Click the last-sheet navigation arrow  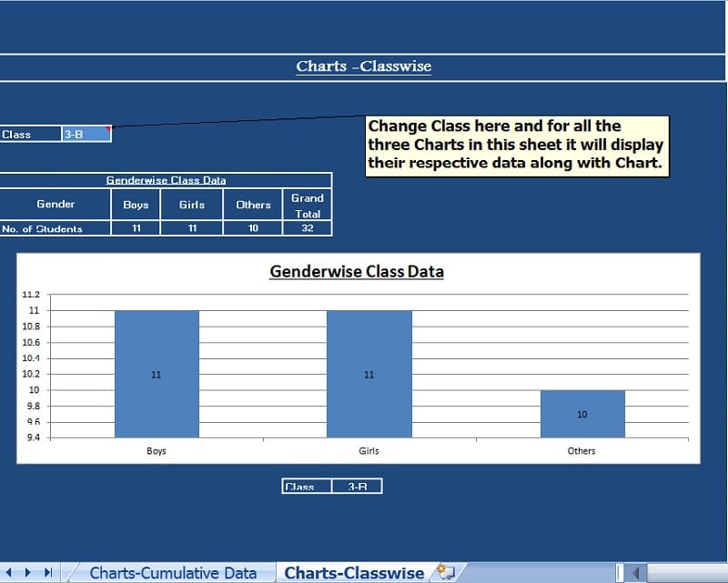pyautogui.click(x=47, y=572)
